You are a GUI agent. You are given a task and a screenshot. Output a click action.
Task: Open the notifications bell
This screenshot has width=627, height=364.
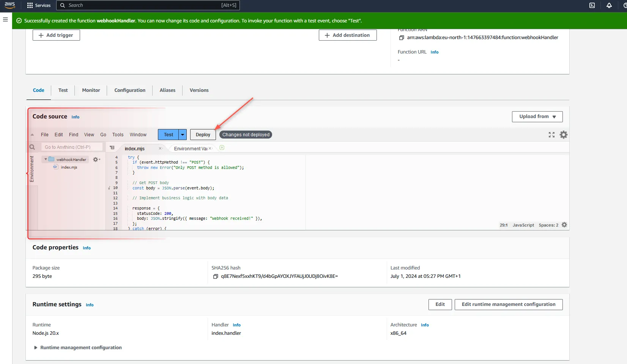click(x=609, y=5)
